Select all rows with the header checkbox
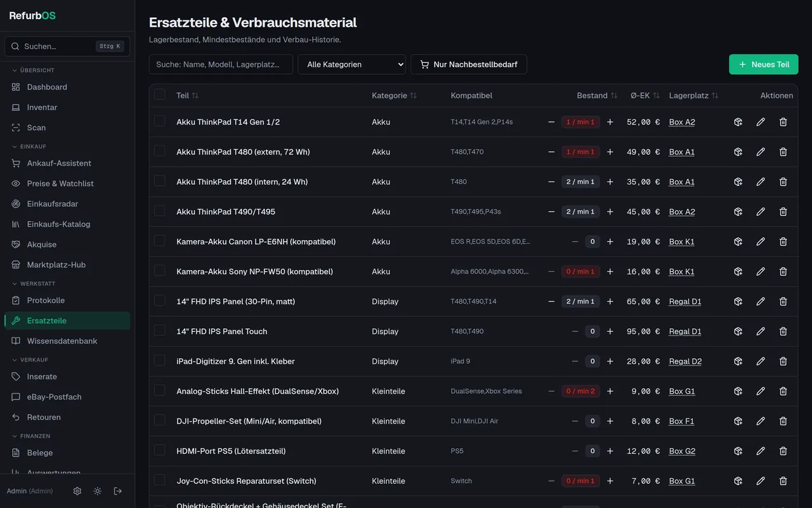The width and height of the screenshot is (812, 508). click(160, 95)
